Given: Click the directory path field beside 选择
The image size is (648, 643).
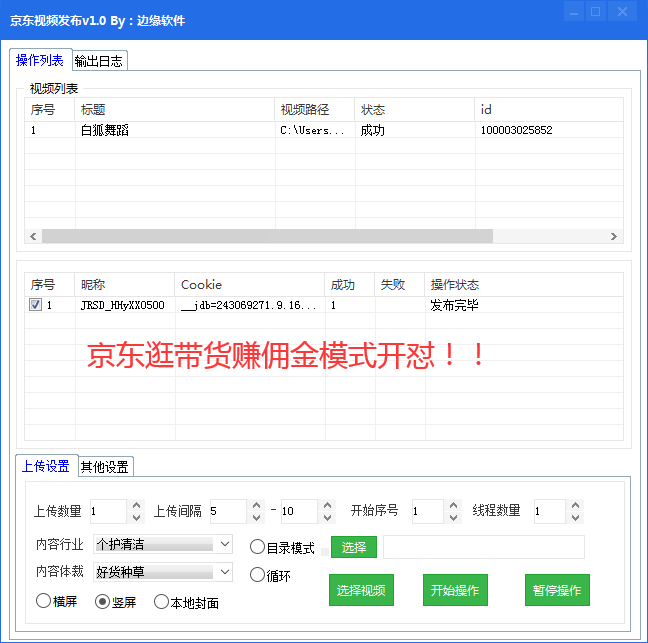Looking at the screenshot, I should (x=484, y=547).
